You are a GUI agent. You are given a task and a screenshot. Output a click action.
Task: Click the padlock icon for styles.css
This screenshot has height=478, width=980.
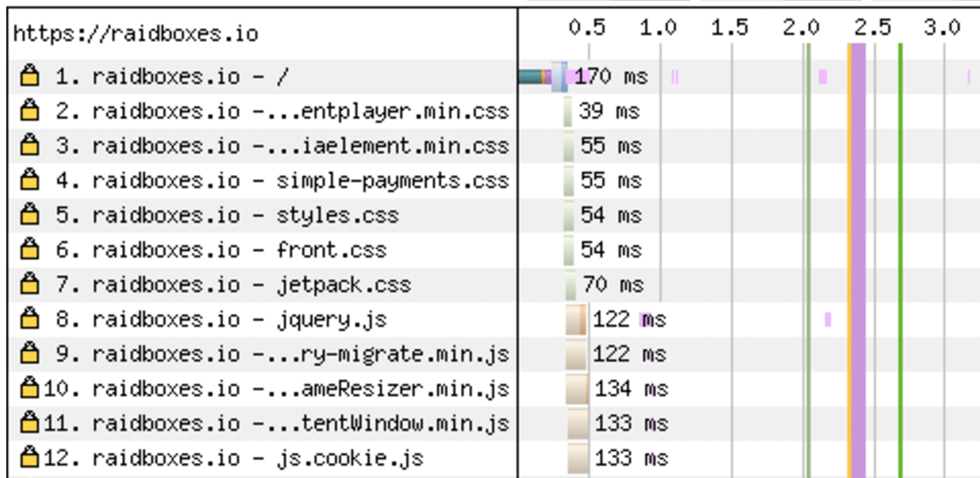pos(29,215)
